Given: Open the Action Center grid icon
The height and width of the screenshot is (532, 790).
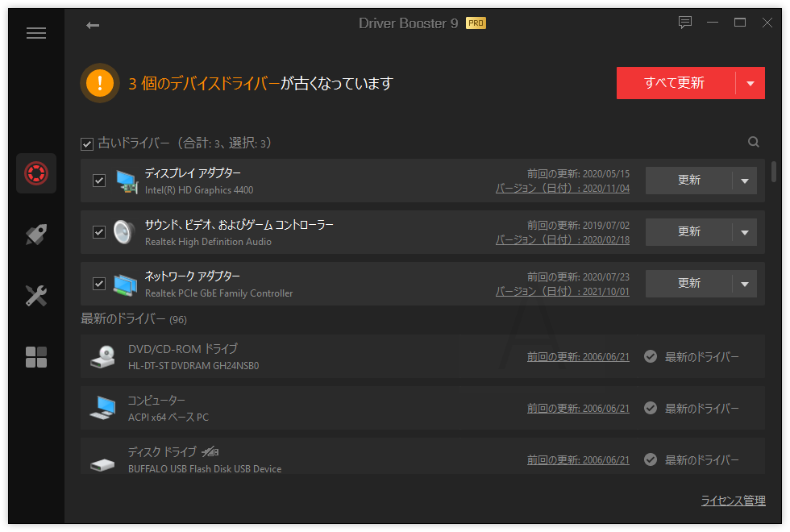Looking at the screenshot, I should 36,356.
